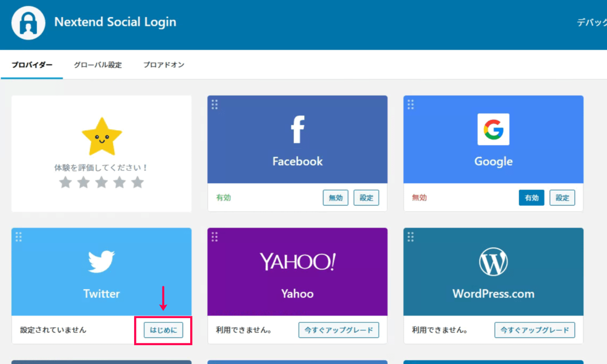The height and width of the screenshot is (364, 607).
Task: Grab the WordPress.com card drag handle
Action: click(x=410, y=237)
